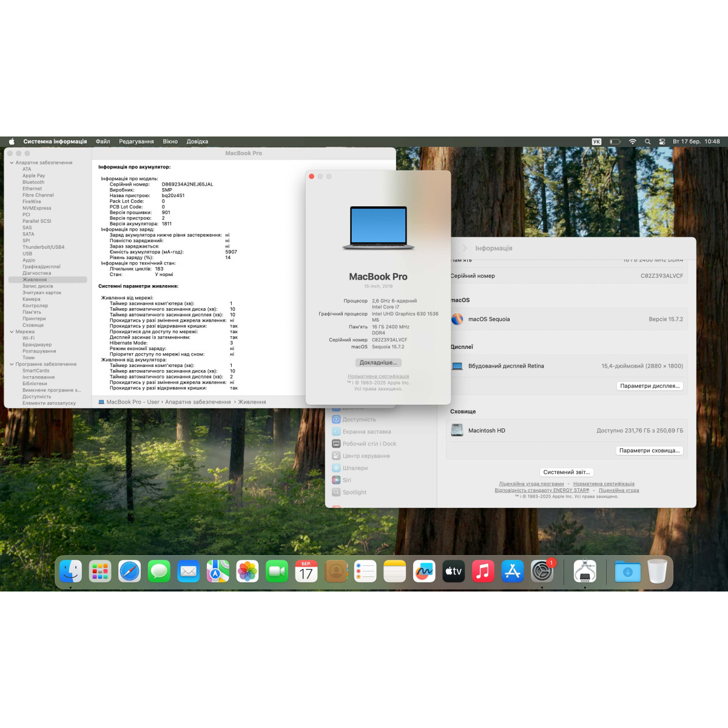The width and height of the screenshot is (728, 728).
Task: Open the Apple menu
Action: tap(11, 141)
